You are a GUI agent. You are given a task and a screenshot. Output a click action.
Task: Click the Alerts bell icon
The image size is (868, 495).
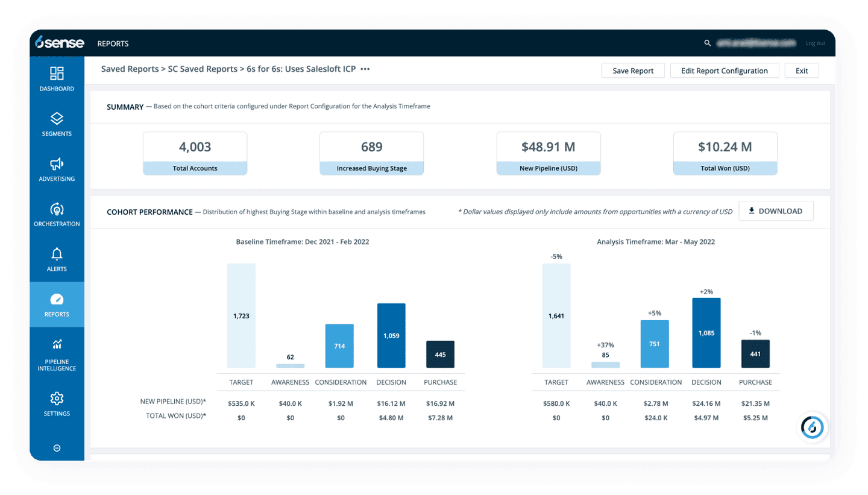(57, 254)
